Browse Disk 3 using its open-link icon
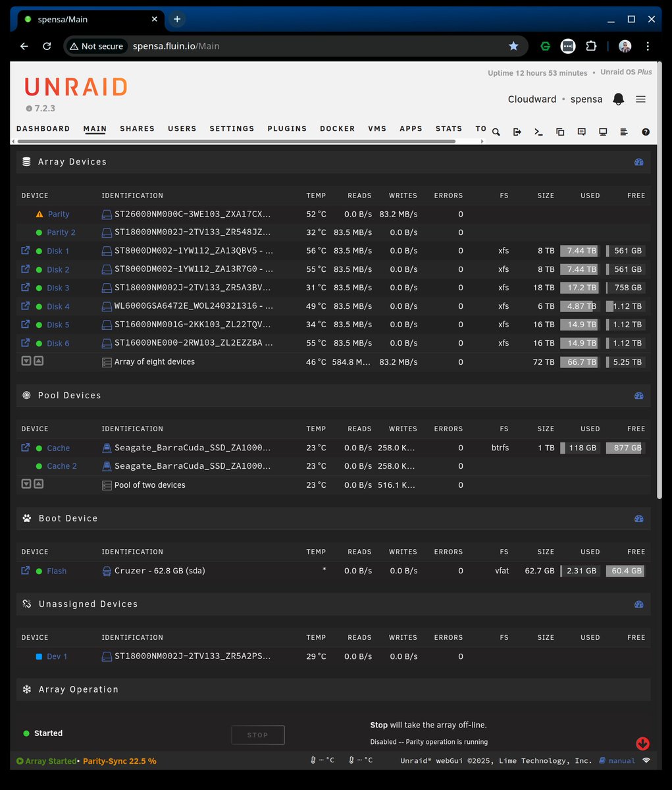Image resolution: width=672 pixels, height=790 pixels. tap(26, 287)
